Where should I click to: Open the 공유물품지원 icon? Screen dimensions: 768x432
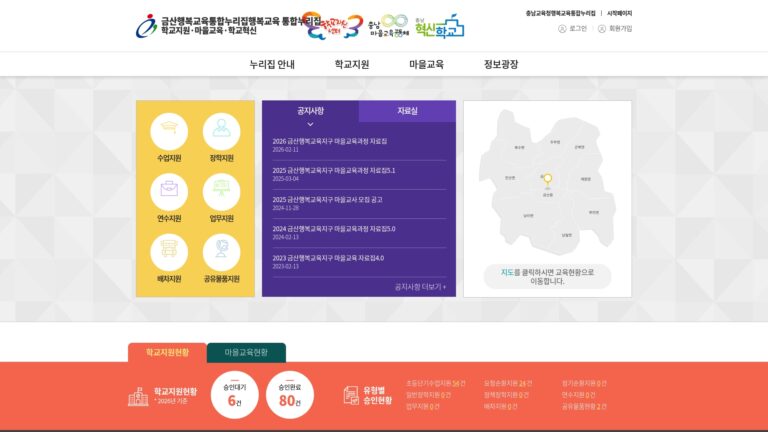(x=221, y=252)
